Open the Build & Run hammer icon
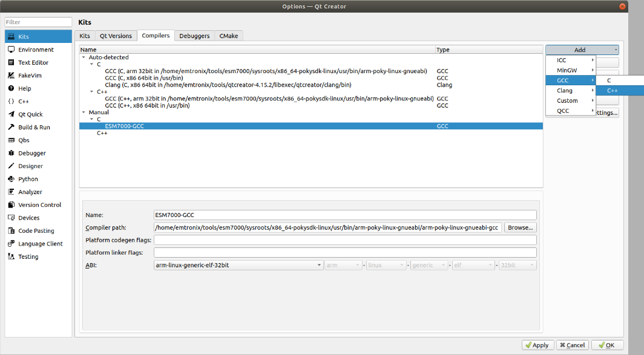 click(11, 127)
